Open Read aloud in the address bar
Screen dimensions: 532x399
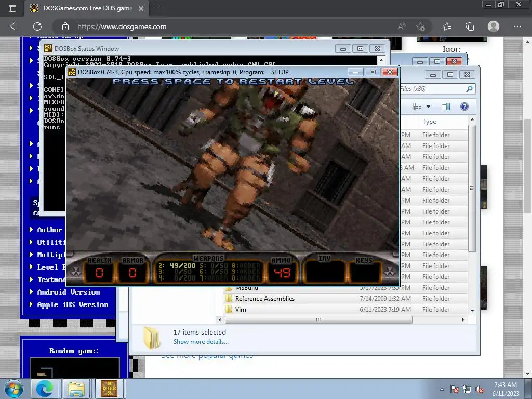pyautogui.click(x=402, y=26)
